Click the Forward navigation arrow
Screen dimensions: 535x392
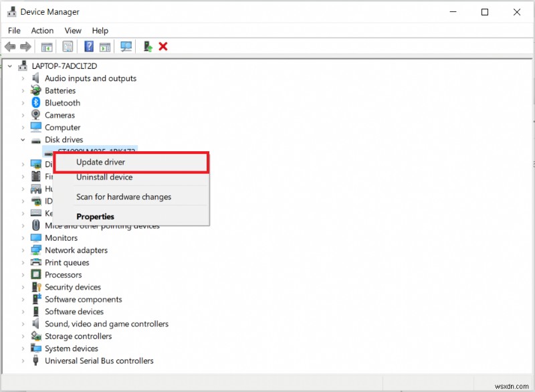point(25,46)
